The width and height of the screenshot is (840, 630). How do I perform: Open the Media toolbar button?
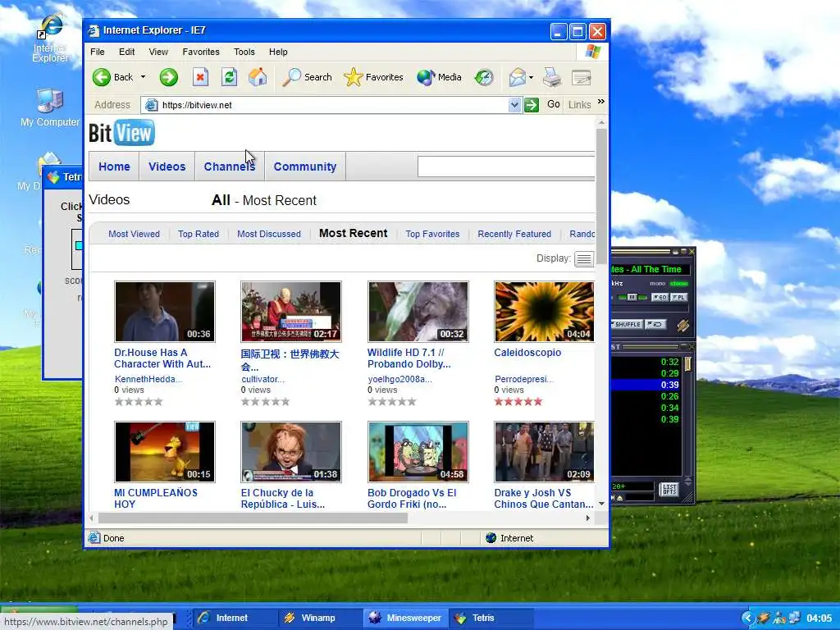click(x=440, y=77)
